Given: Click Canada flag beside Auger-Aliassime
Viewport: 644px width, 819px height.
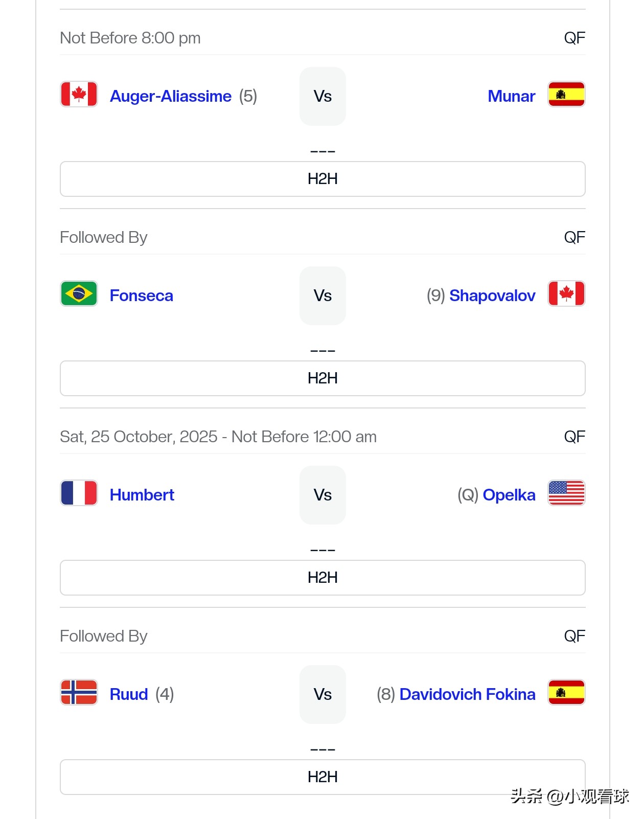Looking at the screenshot, I should tap(79, 94).
